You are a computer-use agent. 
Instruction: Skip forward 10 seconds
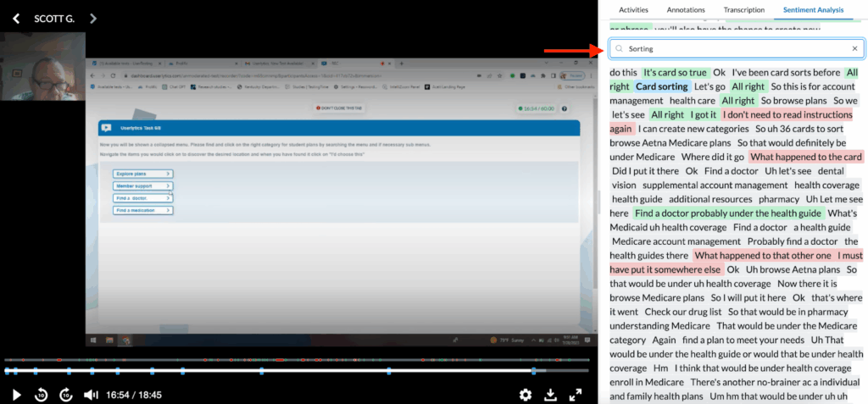click(x=66, y=395)
